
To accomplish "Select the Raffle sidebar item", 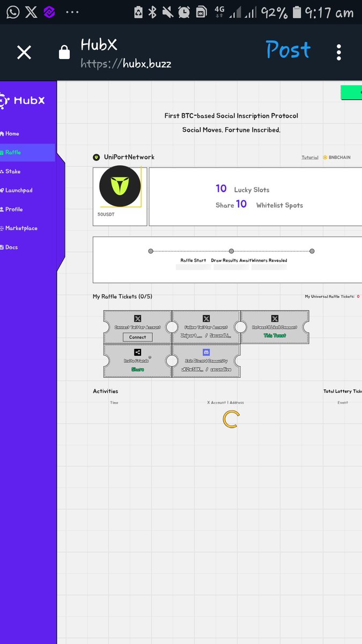I will click(27, 152).
